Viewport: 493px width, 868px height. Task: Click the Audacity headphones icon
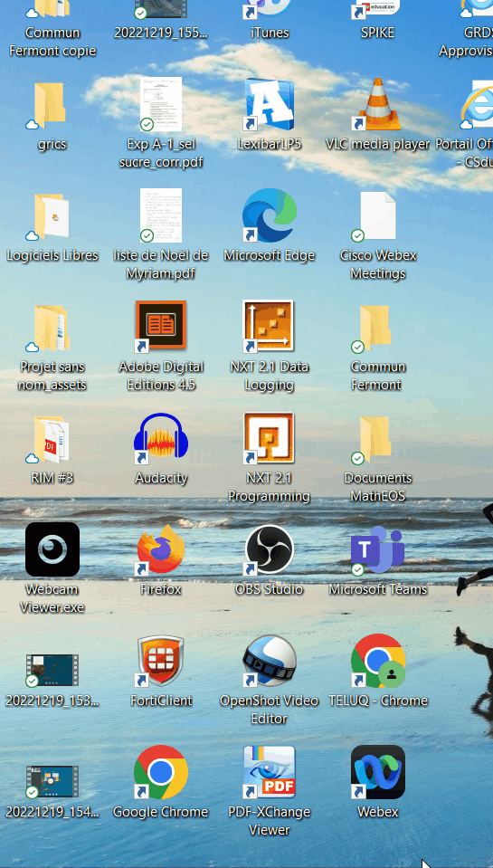click(x=161, y=439)
